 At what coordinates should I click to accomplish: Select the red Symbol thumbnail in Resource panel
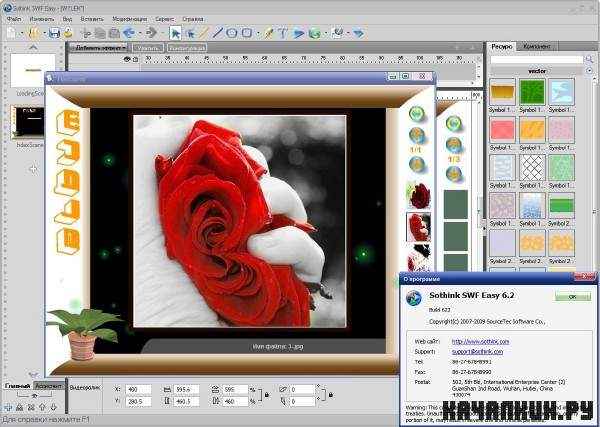pyautogui.click(x=502, y=130)
